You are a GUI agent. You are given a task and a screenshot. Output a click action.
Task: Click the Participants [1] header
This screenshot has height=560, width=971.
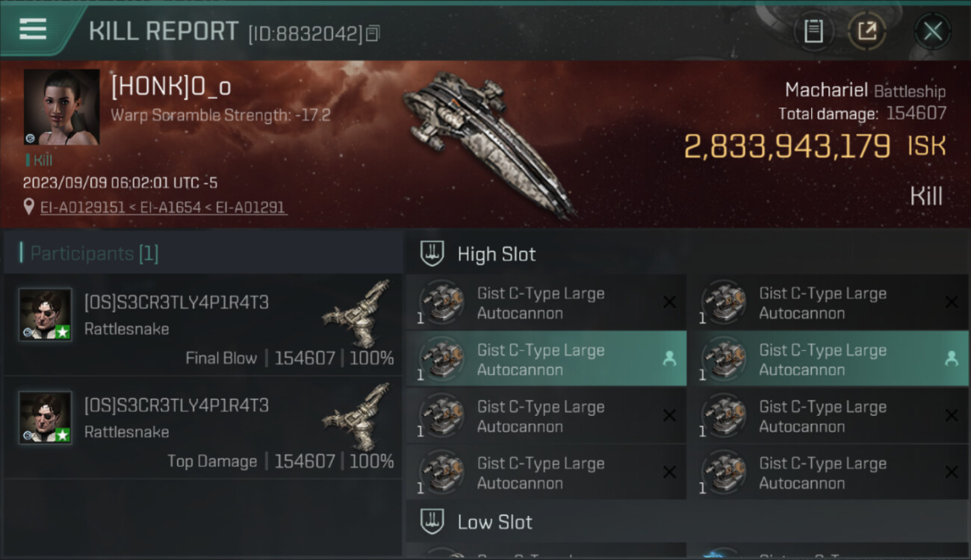point(89,253)
